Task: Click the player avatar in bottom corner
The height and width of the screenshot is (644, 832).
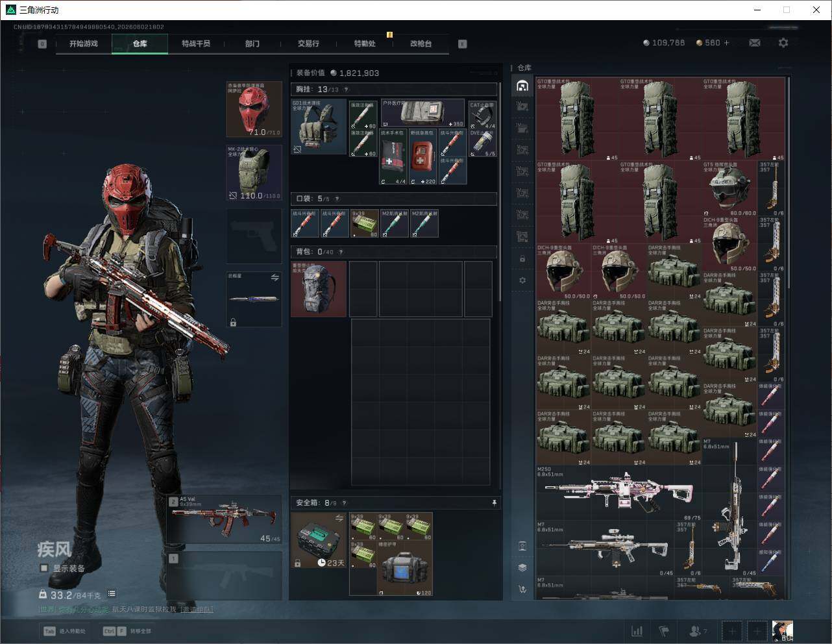Action: (783, 631)
